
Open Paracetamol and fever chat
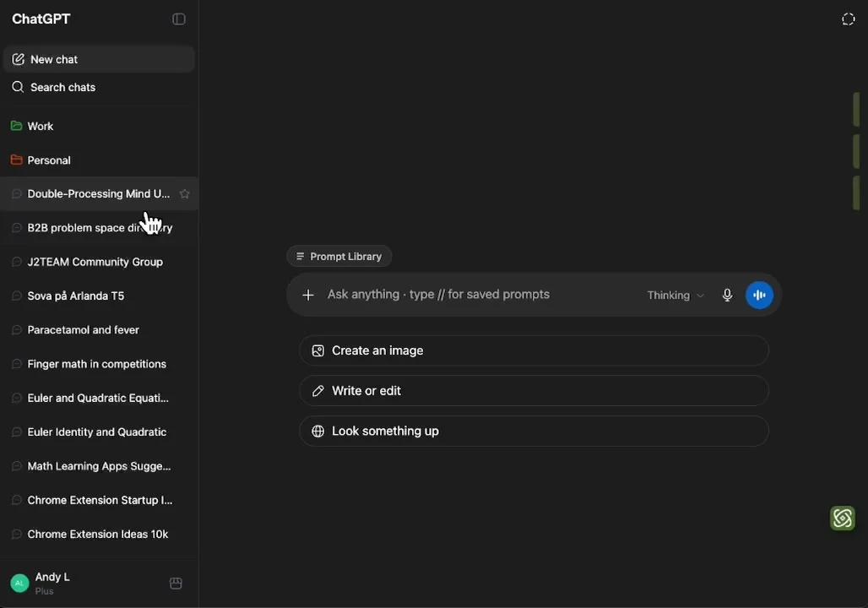click(x=99, y=330)
